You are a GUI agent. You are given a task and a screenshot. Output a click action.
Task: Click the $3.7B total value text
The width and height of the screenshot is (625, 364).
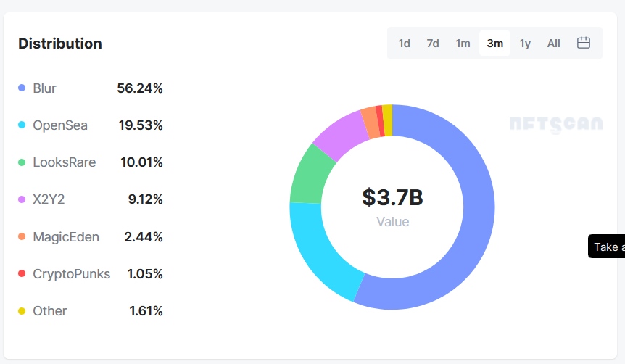point(392,198)
